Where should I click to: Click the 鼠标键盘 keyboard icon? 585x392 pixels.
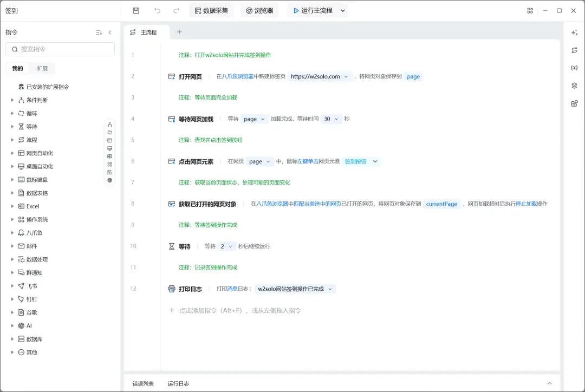pos(21,180)
